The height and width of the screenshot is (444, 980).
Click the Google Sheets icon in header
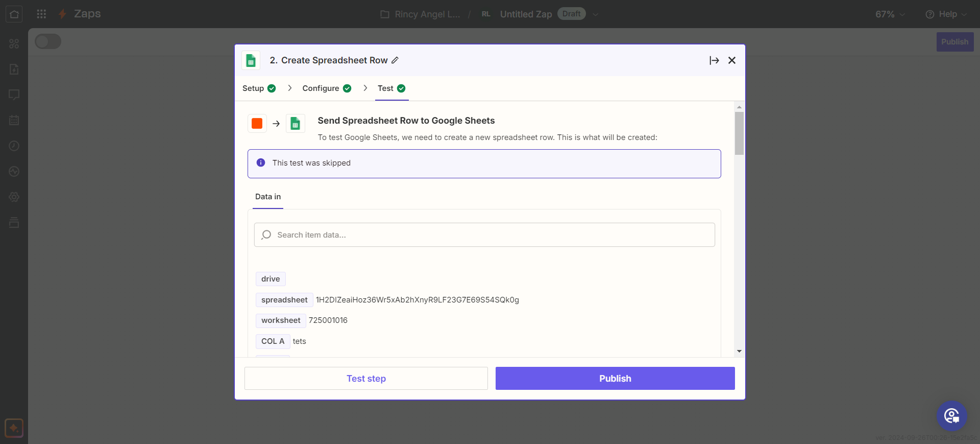pyautogui.click(x=251, y=60)
